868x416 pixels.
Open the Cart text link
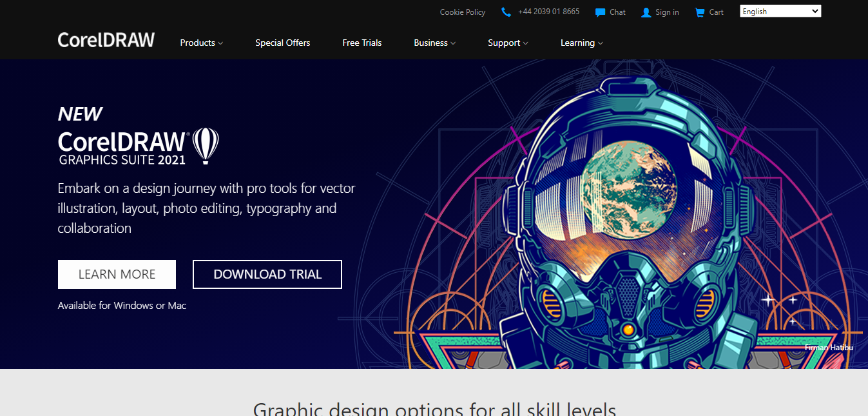point(716,12)
